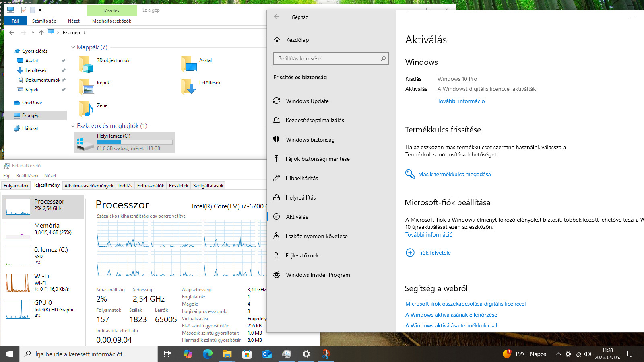Open Microsoft Edge from the taskbar
Screen dimensions: 644x362
point(208,354)
